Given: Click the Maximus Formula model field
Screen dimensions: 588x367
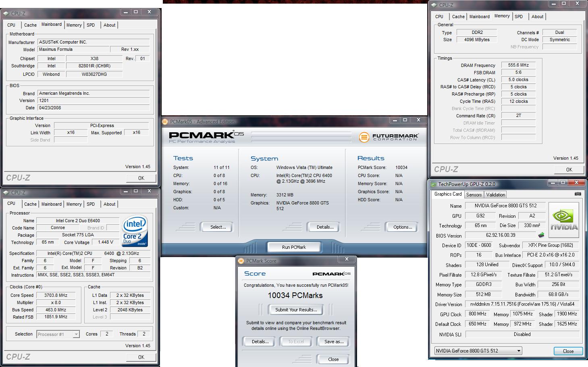Looking at the screenshot, I should (73, 49).
